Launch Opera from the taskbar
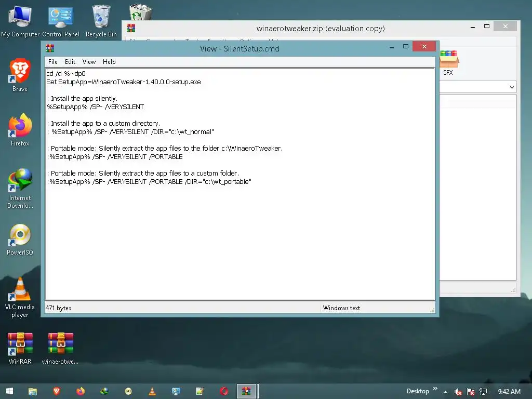 tap(224, 391)
